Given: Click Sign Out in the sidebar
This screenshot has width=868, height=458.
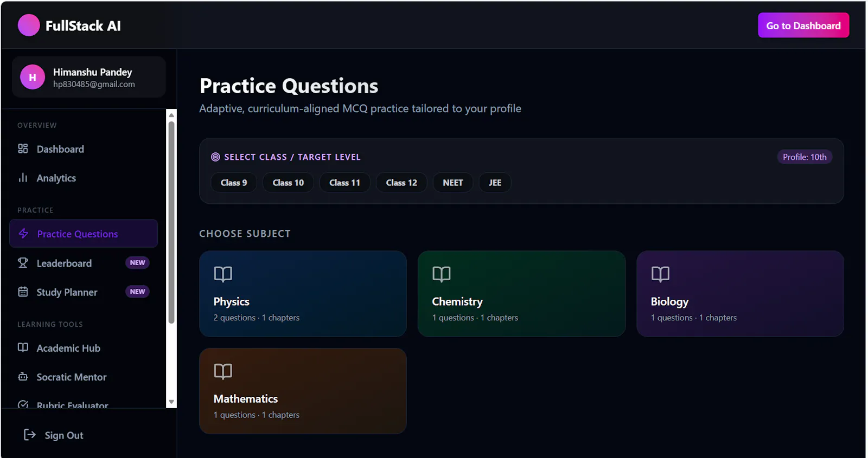Looking at the screenshot, I should click(54, 435).
